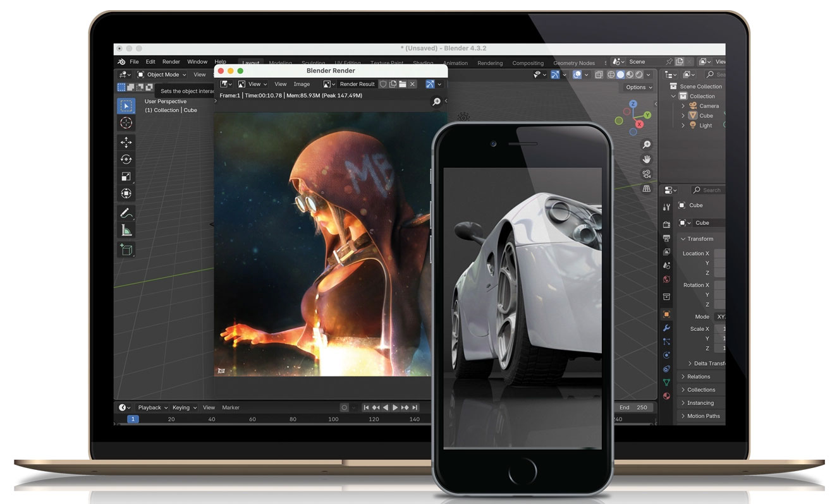The image size is (837, 504).
Task: Open the Object Mode dropdown
Action: click(162, 75)
